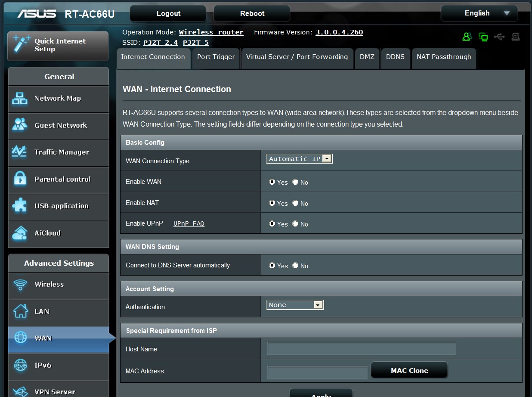Viewport: 532px width, 397px height.
Task: Open Network Map from the sidebar
Action: click(x=58, y=99)
